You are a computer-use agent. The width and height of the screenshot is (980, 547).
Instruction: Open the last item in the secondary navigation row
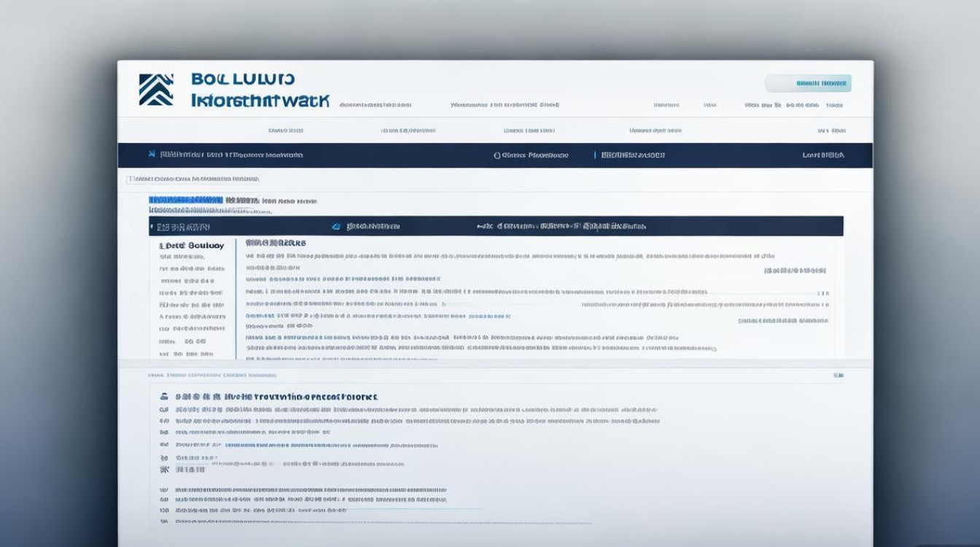pyautogui.click(x=831, y=131)
